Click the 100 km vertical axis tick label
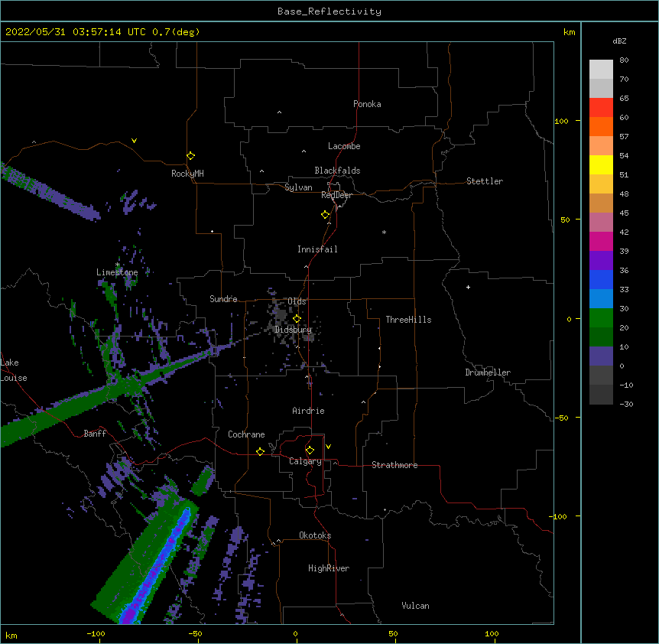Screen dimensions: 659x644 coord(561,121)
